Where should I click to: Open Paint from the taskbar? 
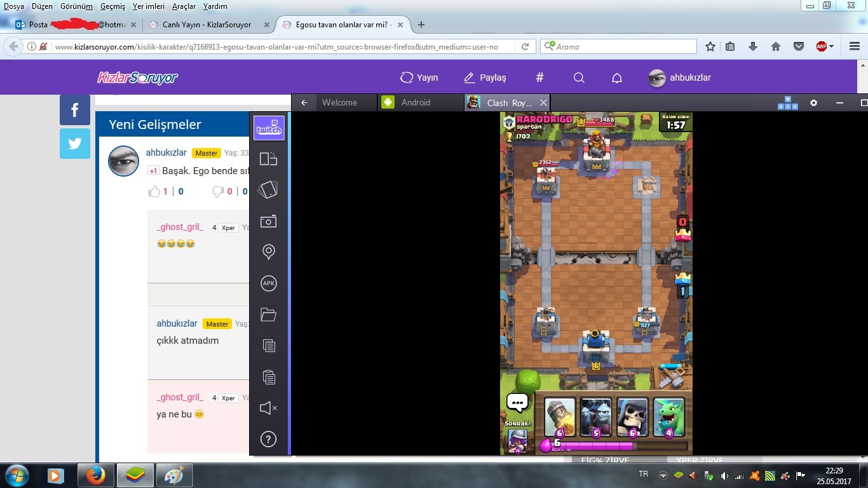point(174,475)
